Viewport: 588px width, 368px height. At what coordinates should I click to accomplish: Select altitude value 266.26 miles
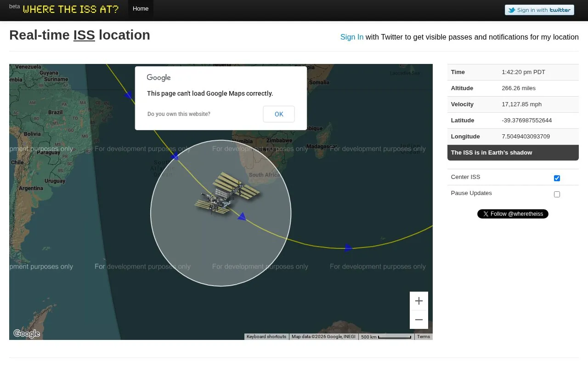[519, 88]
